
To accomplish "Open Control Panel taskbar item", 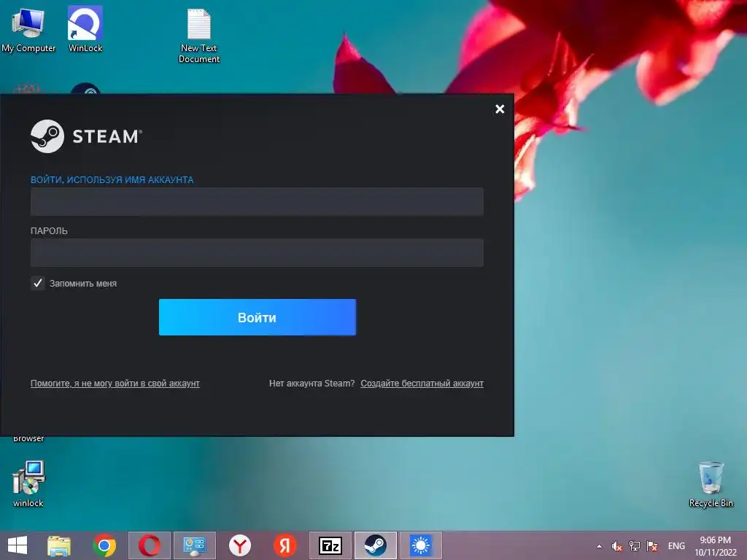I will click(194, 545).
